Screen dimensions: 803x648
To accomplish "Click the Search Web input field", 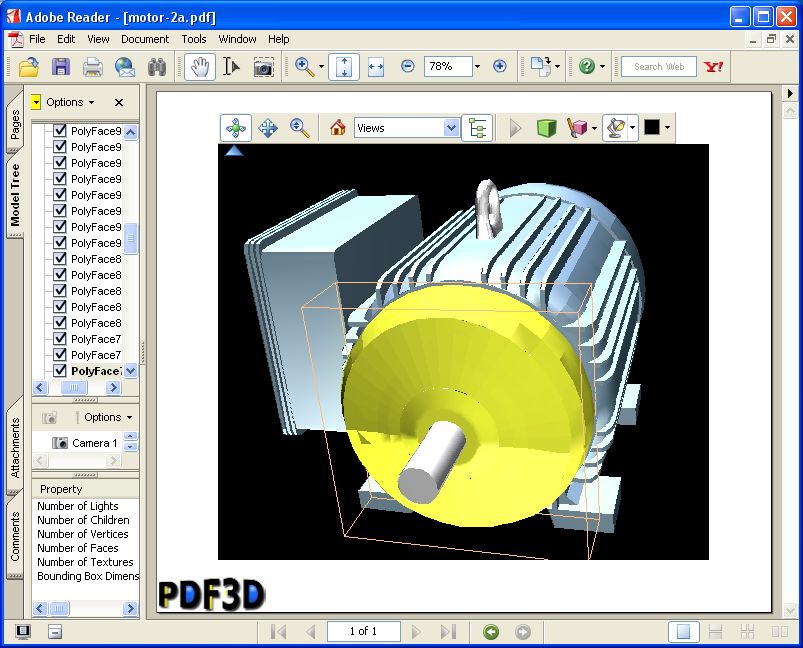I will click(659, 67).
